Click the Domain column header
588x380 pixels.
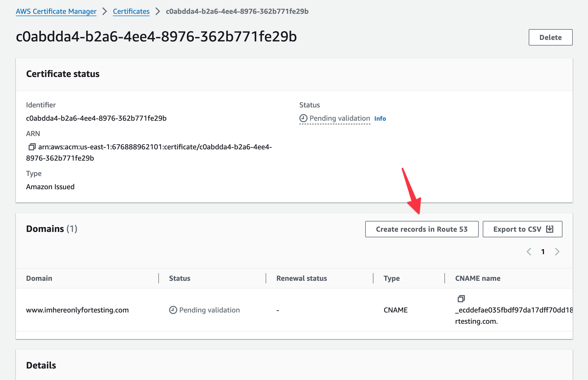[39, 278]
